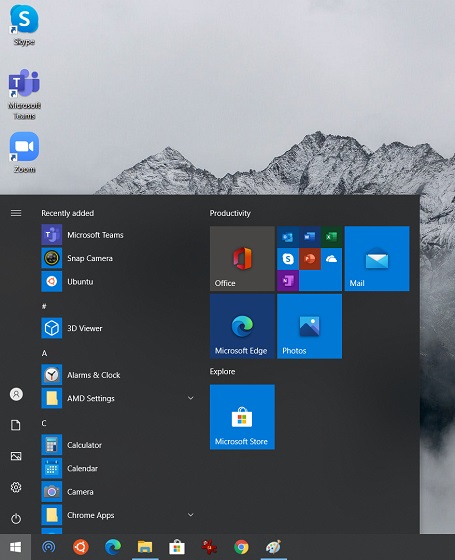Click the letter A group header

click(44, 353)
